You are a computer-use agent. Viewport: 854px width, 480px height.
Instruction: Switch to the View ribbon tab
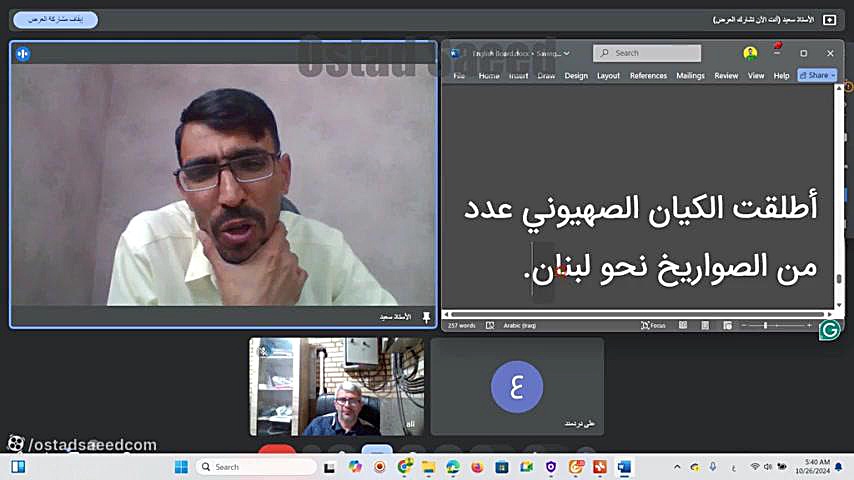pos(756,76)
